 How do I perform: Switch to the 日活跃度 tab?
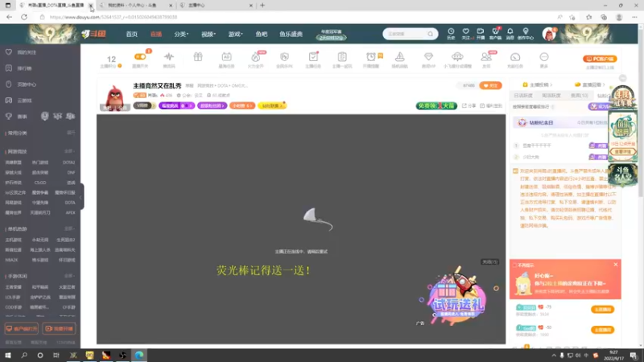click(523, 95)
